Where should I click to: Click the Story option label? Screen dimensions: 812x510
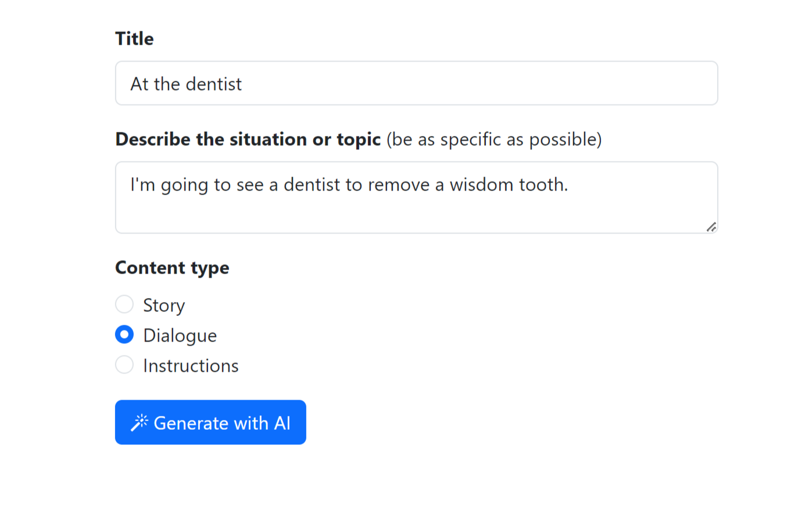[x=164, y=305]
